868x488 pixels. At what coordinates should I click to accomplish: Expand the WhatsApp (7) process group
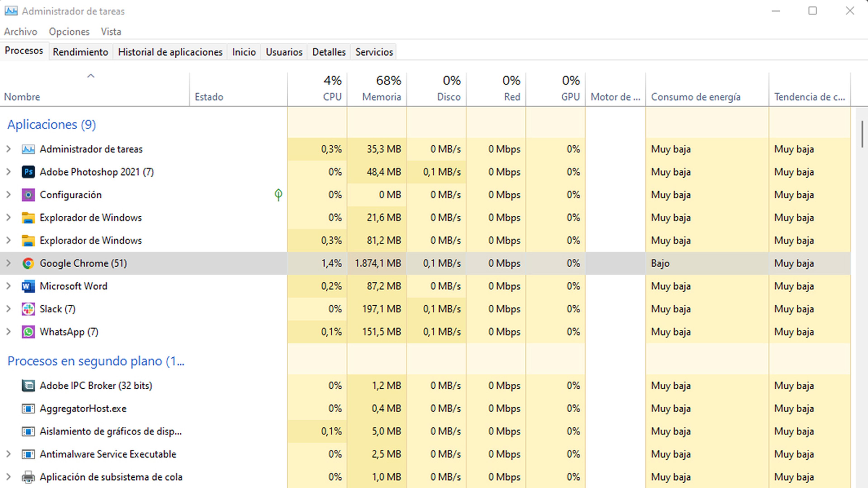click(8, 332)
